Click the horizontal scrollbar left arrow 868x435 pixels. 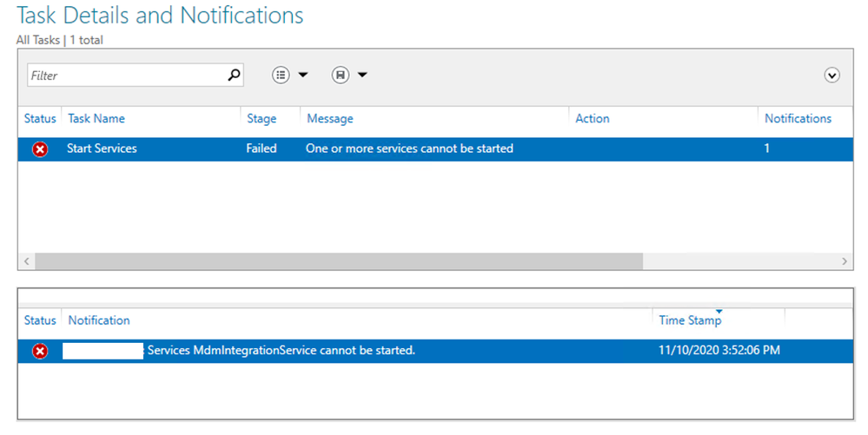coord(26,261)
